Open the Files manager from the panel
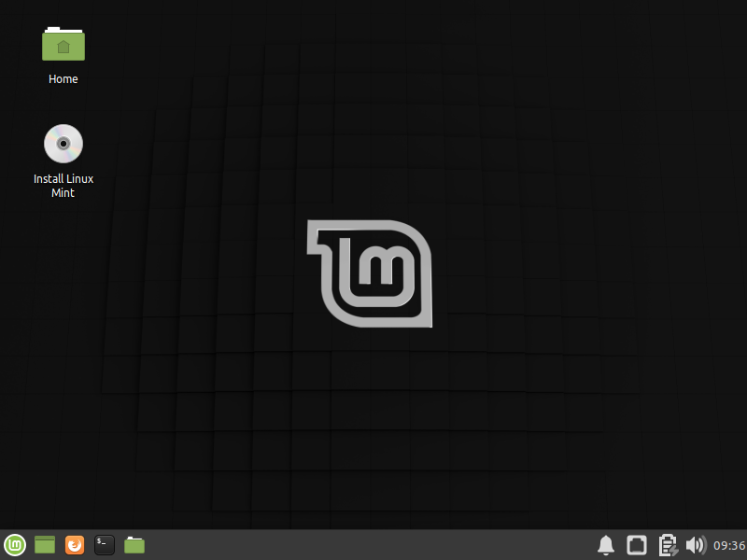This screenshot has height=560, width=747. pos(134,545)
